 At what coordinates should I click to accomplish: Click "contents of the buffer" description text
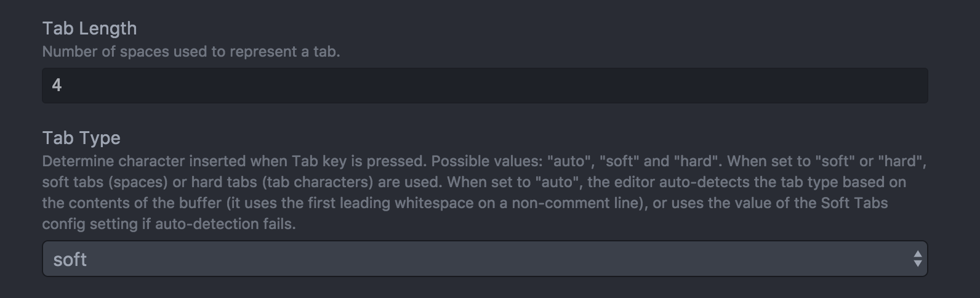coord(135,203)
